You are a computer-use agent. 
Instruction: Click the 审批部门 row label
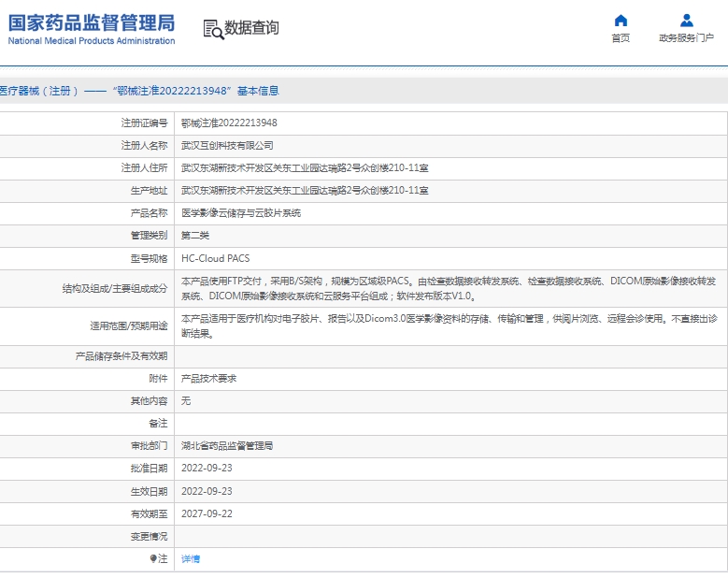(149, 446)
